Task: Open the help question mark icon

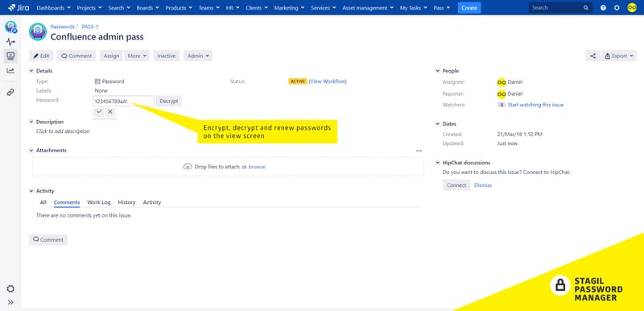Action: (603, 7)
